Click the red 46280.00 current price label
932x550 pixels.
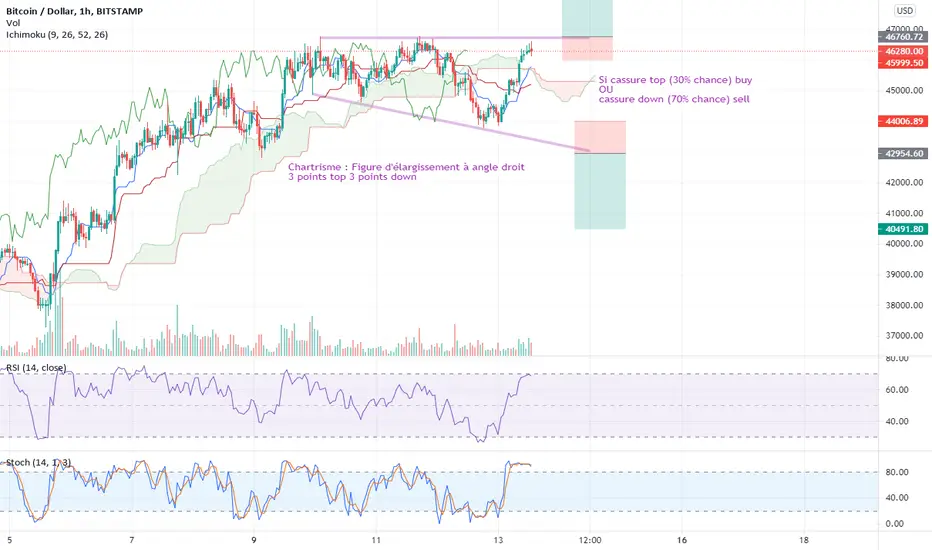point(904,51)
